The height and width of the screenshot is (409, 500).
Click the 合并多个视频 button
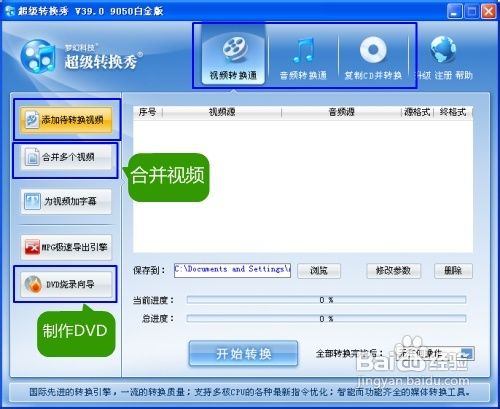(x=66, y=157)
